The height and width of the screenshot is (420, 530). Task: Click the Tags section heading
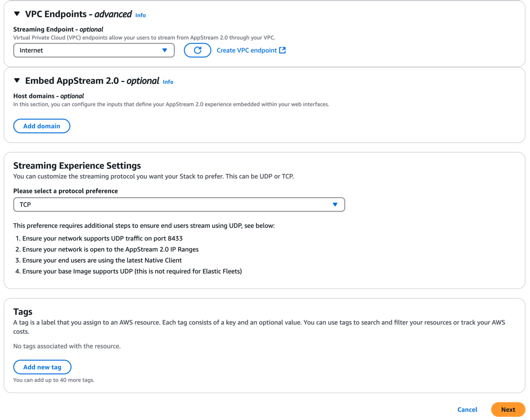pos(23,312)
